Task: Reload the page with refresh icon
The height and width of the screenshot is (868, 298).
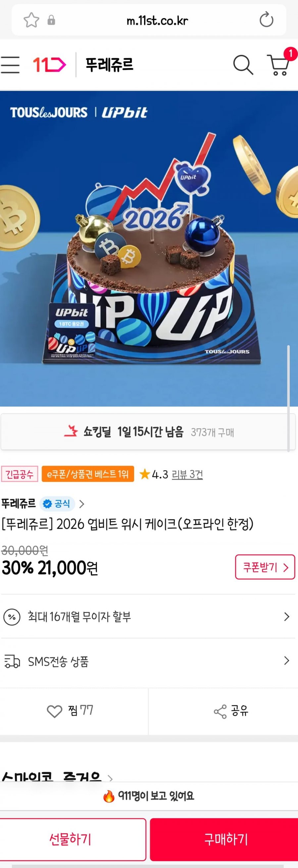Action: pos(266,20)
